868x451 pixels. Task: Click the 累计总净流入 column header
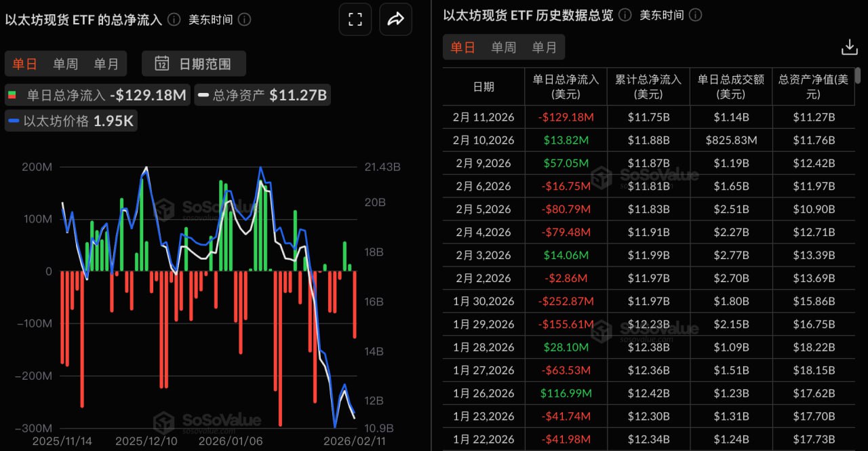(x=648, y=87)
